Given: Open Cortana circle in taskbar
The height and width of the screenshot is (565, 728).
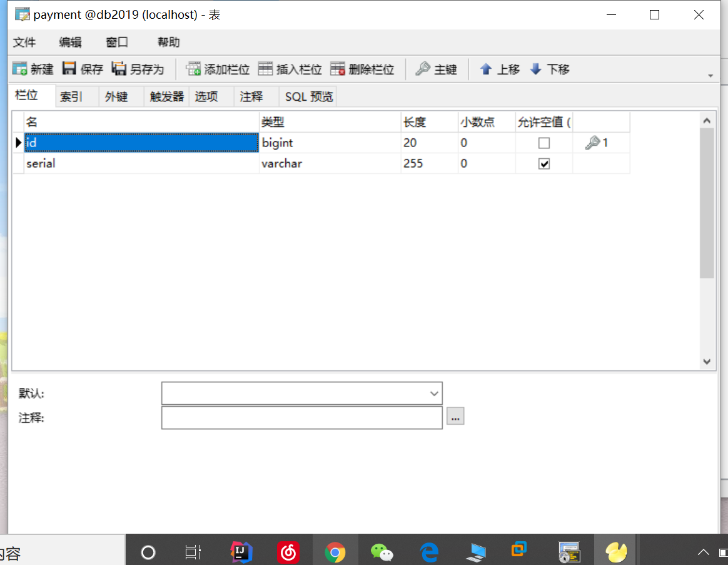Looking at the screenshot, I should 148,552.
